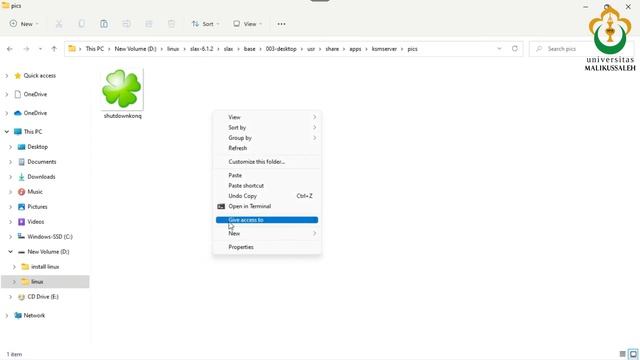This screenshot has width=640, height=360.
Task: Expand the Network tree node
Action: point(7,316)
